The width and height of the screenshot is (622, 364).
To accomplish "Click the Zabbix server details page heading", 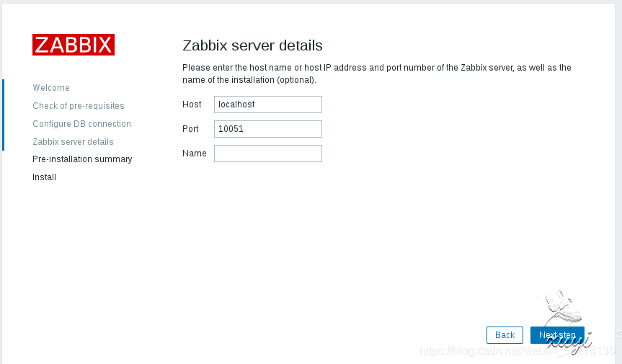I will tap(252, 45).
